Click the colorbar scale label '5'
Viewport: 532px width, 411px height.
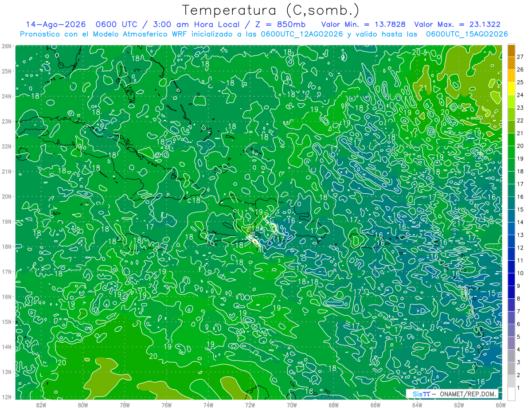(x=519, y=337)
